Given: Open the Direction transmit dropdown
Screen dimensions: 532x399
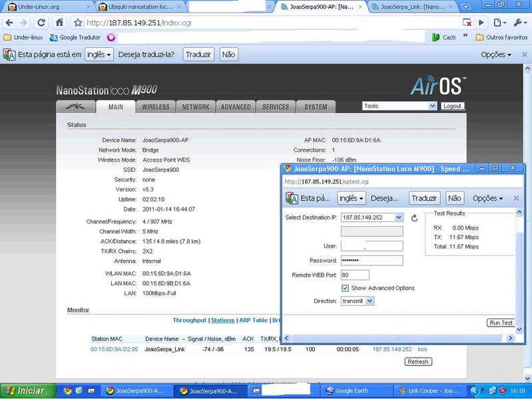Looking at the screenshot, I should pyautogui.click(x=358, y=301).
